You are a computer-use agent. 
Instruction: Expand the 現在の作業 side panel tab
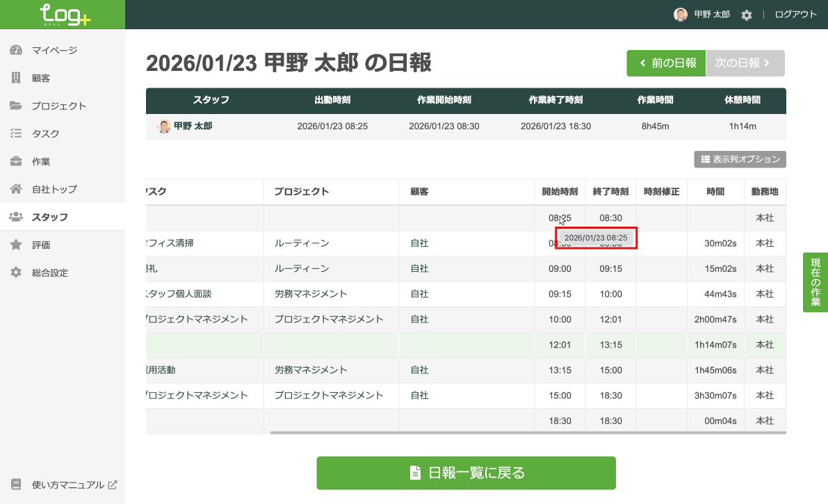(x=815, y=282)
